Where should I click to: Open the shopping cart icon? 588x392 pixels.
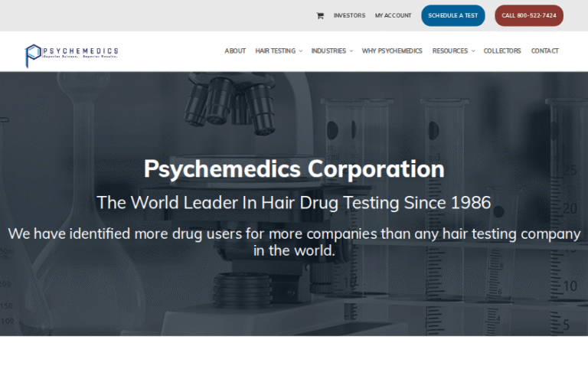(x=320, y=15)
